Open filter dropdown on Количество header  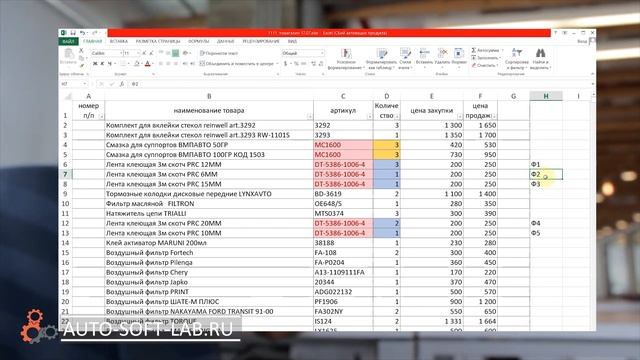click(x=397, y=117)
